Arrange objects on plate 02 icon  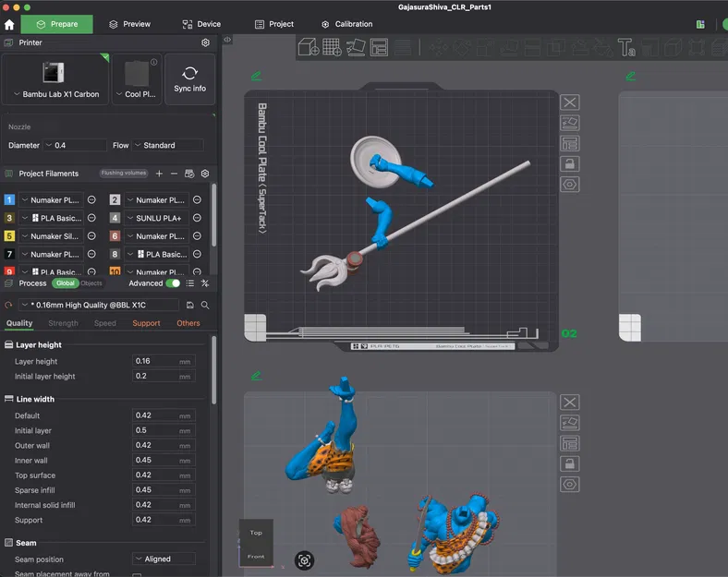click(x=570, y=143)
